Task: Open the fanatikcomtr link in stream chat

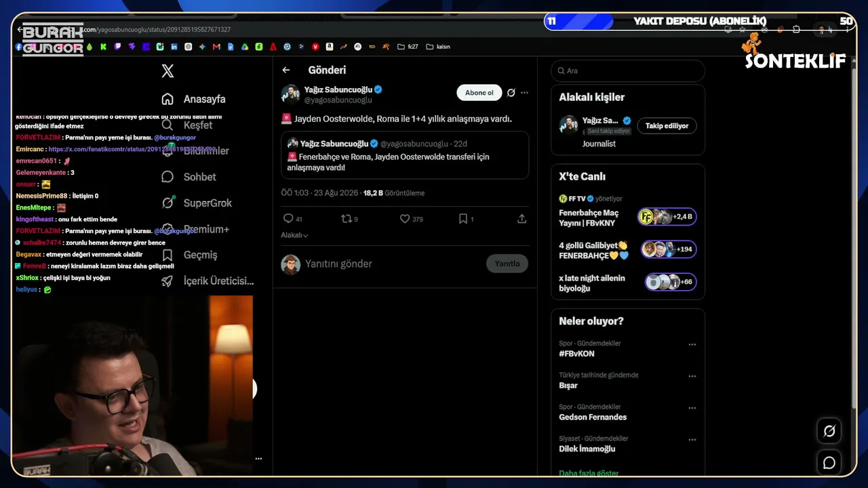Action: pyautogui.click(x=132, y=149)
